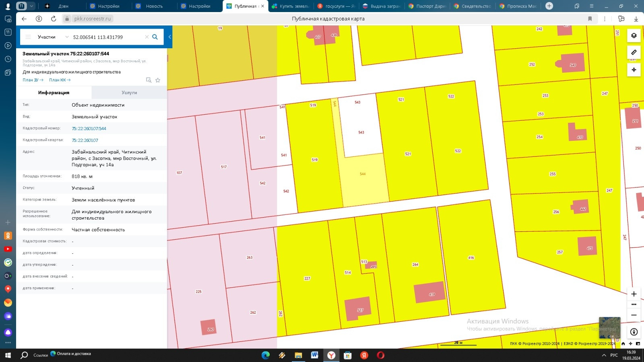Select the Информация tab
This screenshot has height=362, width=644.
(54, 93)
